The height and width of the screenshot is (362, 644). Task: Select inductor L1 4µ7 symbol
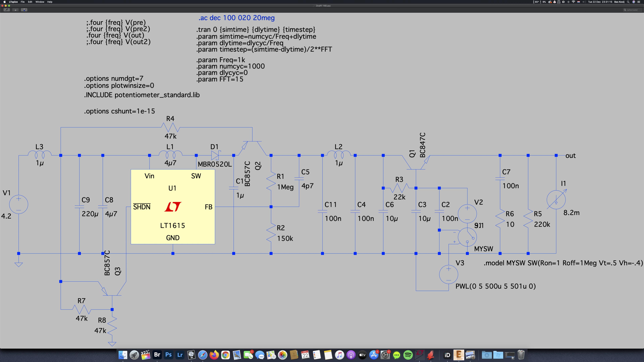point(170,154)
